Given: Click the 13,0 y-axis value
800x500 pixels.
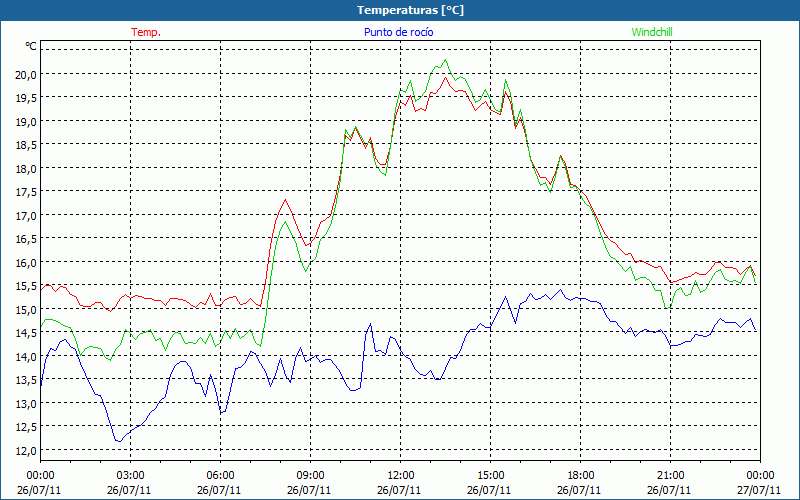Looking at the screenshot, I should pos(26,403).
